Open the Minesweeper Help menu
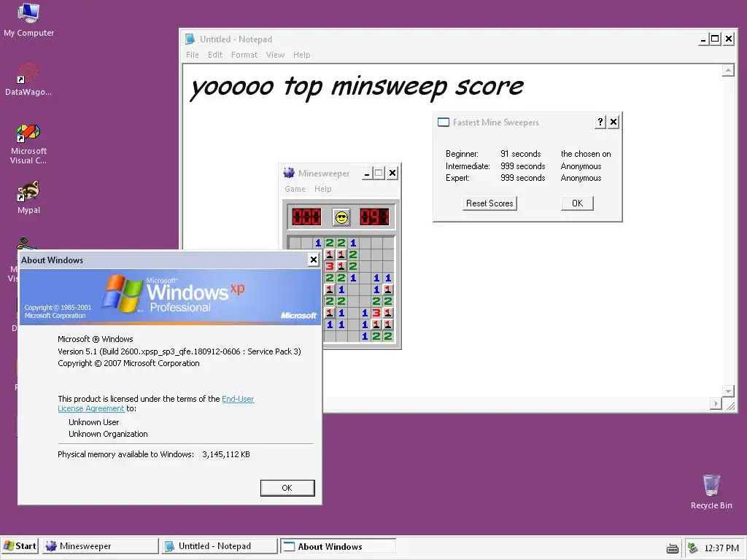This screenshot has width=747, height=560. point(322,189)
